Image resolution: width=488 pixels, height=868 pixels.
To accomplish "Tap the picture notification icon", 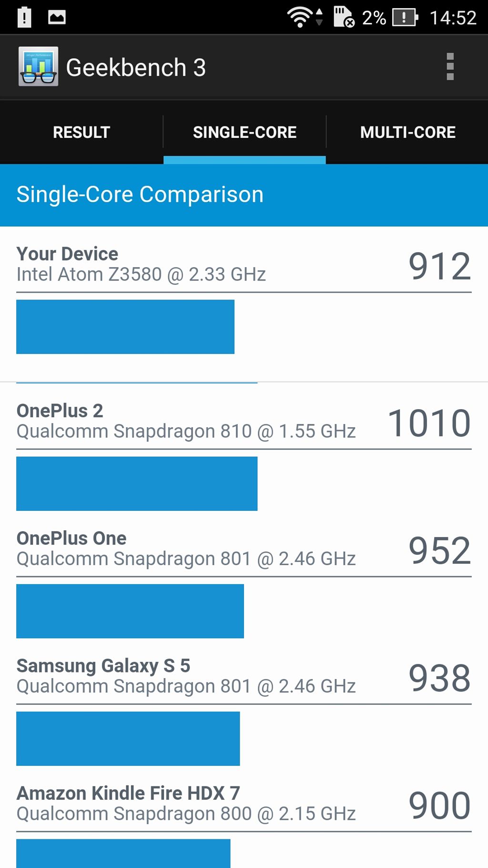I will (57, 18).
